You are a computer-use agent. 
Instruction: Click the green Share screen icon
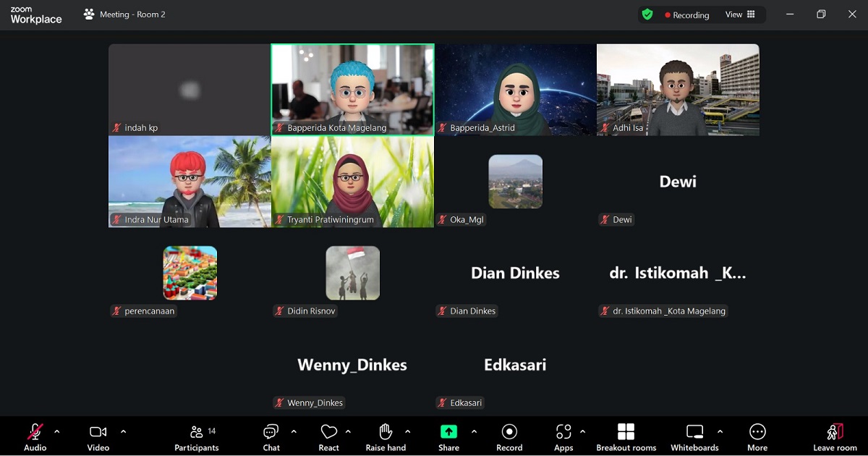(x=448, y=431)
